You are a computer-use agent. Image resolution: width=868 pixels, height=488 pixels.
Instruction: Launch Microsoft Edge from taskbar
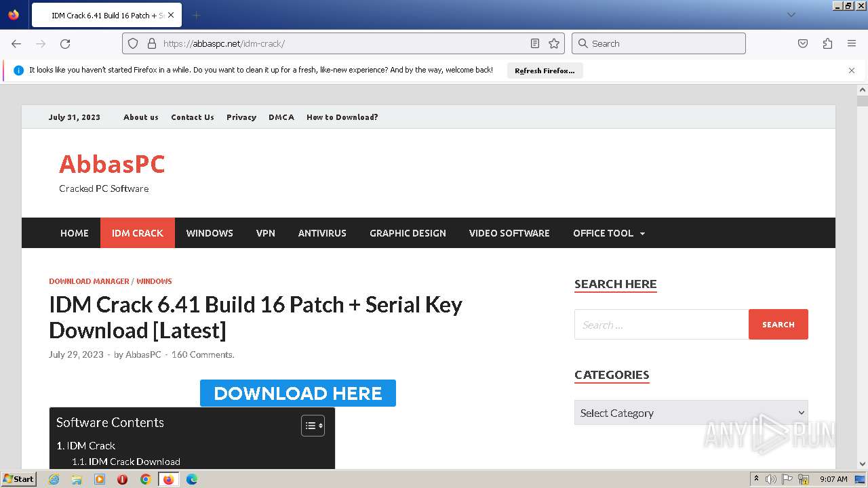point(192,479)
